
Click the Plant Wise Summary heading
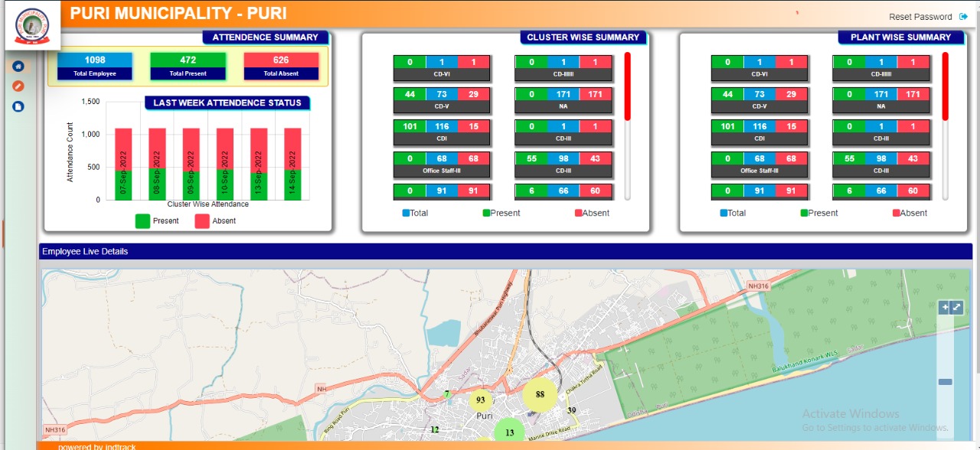click(x=901, y=37)
